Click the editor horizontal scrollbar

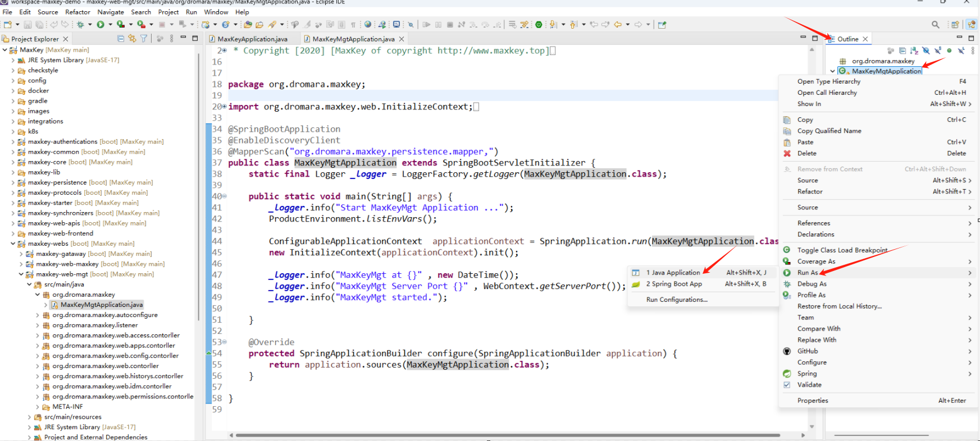pyautogui.click(x=508, y=435)
